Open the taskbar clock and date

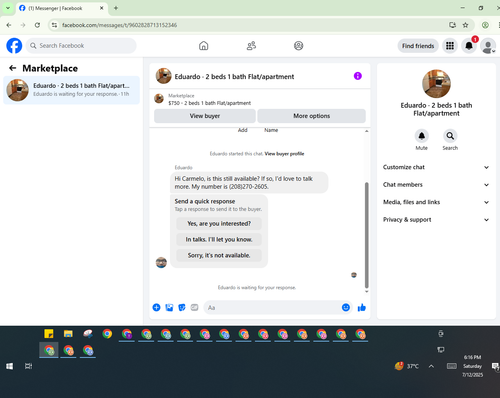pyautogui.click(x=472, y=366)
